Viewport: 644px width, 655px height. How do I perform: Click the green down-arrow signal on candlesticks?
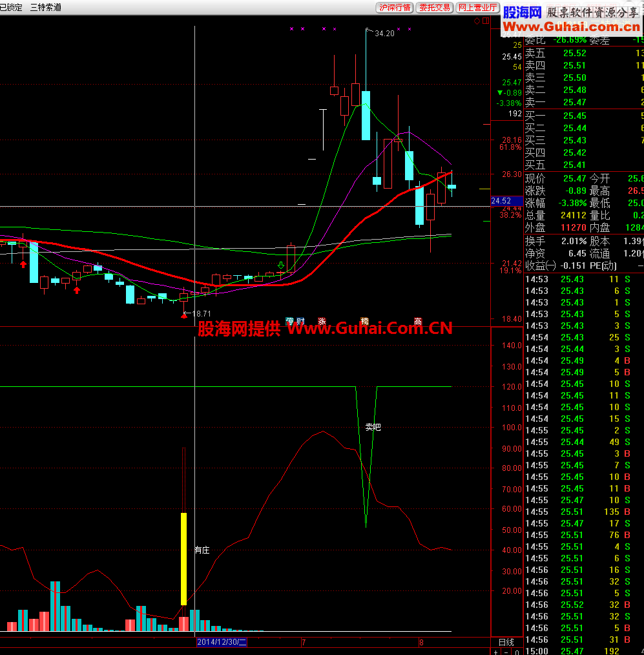click(x=281, y=265)
